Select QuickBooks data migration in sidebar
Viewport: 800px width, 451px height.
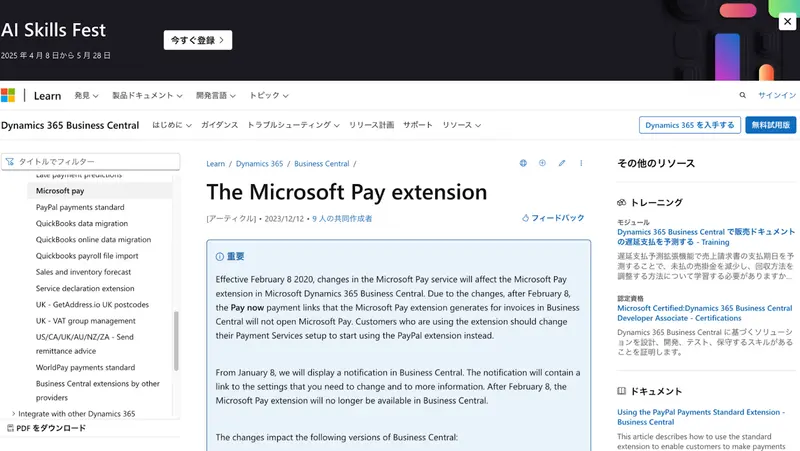pyautogui.click(x=82, y=223)
